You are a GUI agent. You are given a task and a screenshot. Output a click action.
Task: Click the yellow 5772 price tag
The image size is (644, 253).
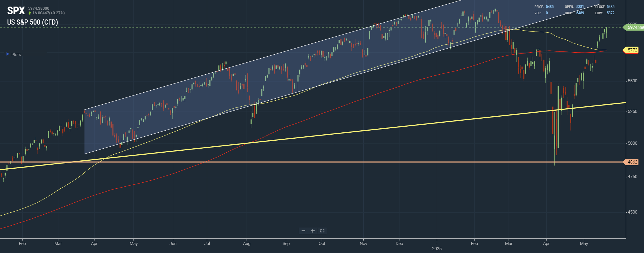(631, 50)
